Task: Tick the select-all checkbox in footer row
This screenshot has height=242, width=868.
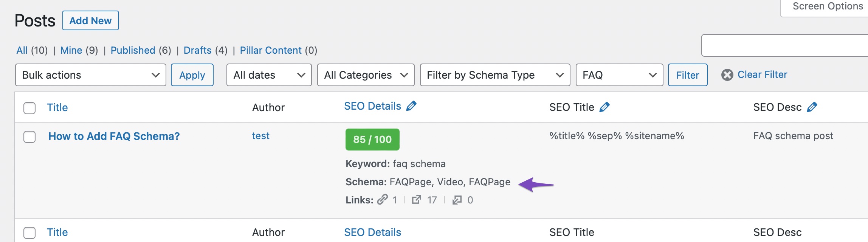Action: (x=29, y=233)
